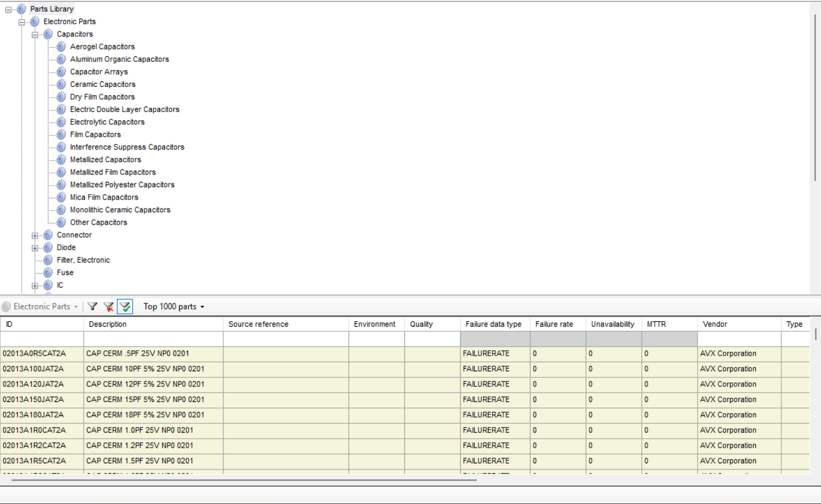The height and width of the screenshot is (504, 821).
Task: Select row 02013A100JAT2A in the table
Action: coord(405,369)
